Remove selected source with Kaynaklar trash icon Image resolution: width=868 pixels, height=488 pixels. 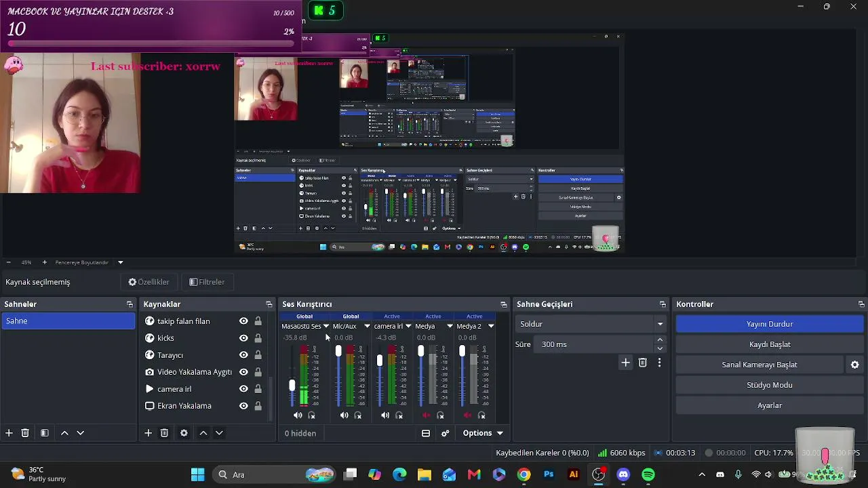(164, 433)
